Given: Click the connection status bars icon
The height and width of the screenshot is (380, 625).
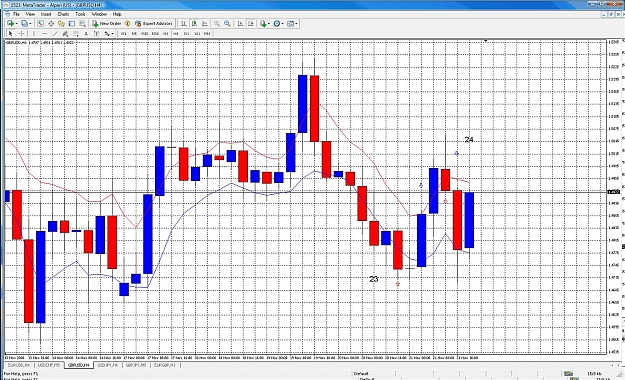Looking at the screenshot, I should 568,374.
